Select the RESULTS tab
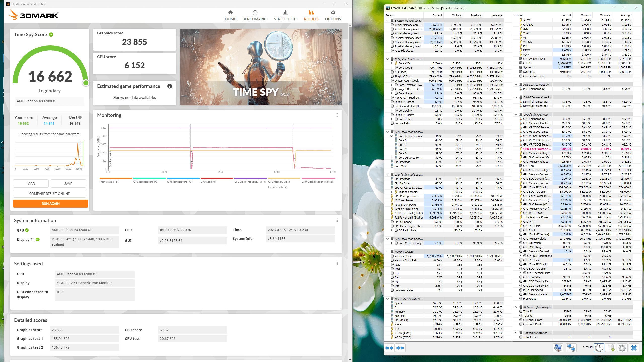 click(x=311, y=15)
